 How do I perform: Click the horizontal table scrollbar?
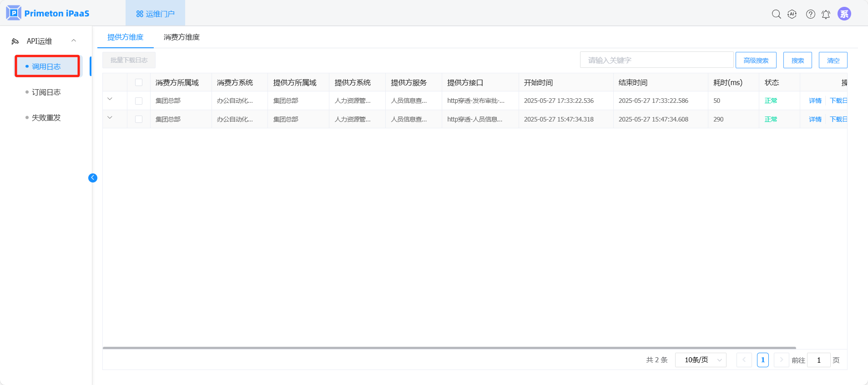pyautogui.click(x=449, y=348)
